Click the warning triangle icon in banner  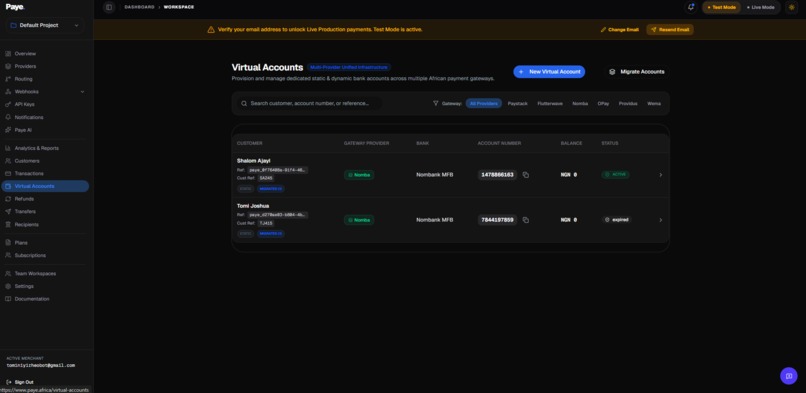[211, 30]
